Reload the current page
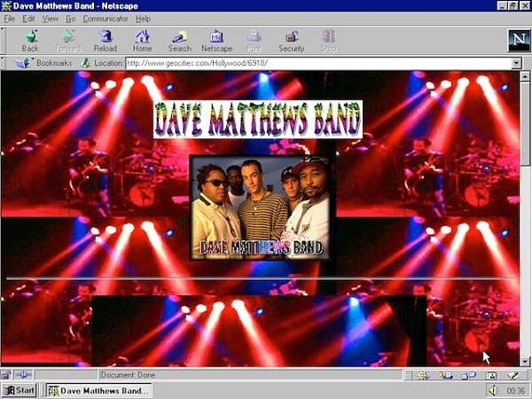The image size is (532, 399). (106, 41)
